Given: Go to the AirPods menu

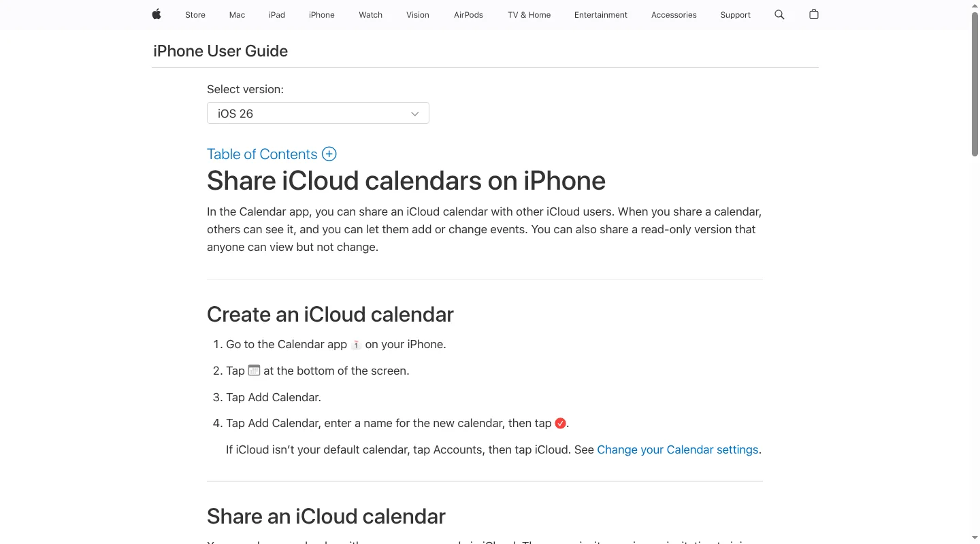Looking at the screenshot, I should 468,14.
